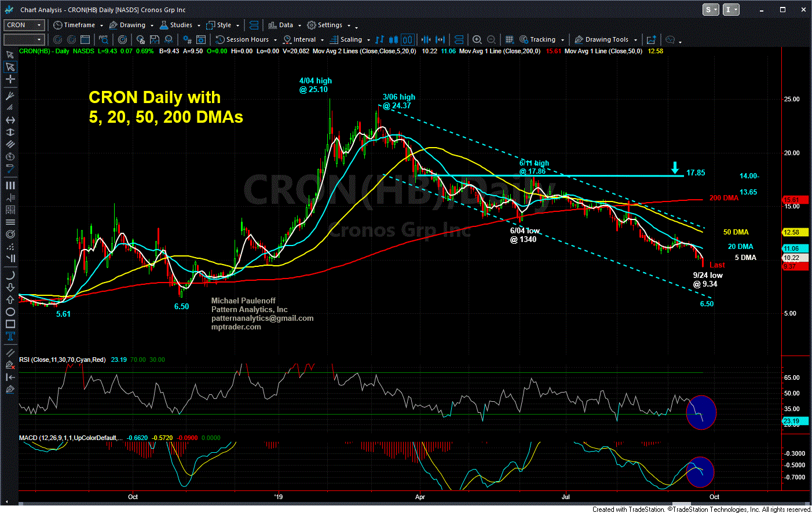This screenshot has height=513, width=812.
Task: Select the Andrews pitchfork drawing tool
Action: click(x=10, y=96)
